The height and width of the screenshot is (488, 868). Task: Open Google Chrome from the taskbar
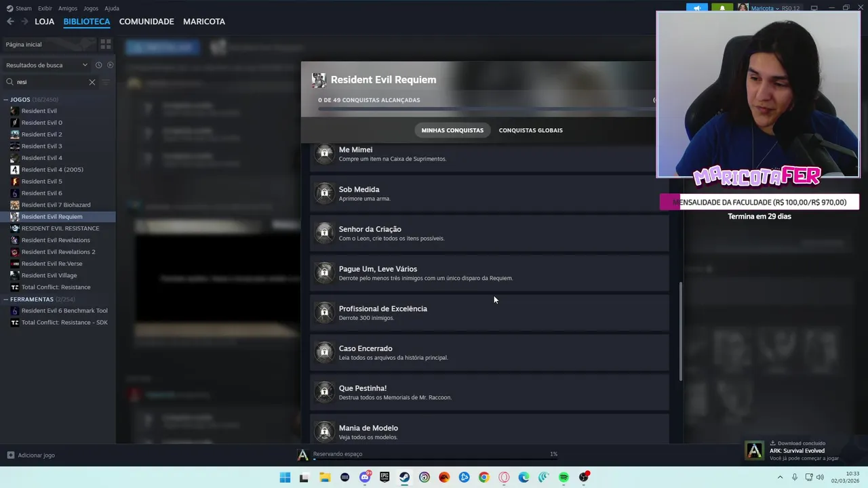tap(484, 478)
